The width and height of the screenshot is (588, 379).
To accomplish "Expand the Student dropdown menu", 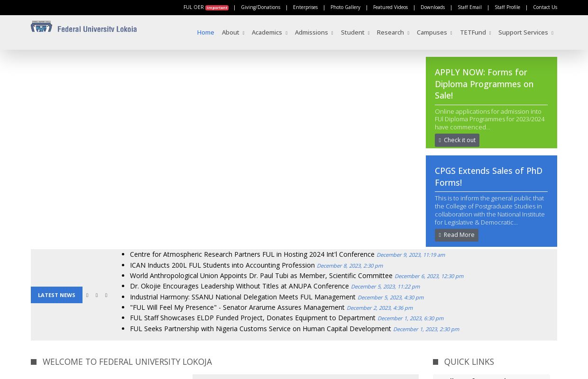I will point(355,32).
